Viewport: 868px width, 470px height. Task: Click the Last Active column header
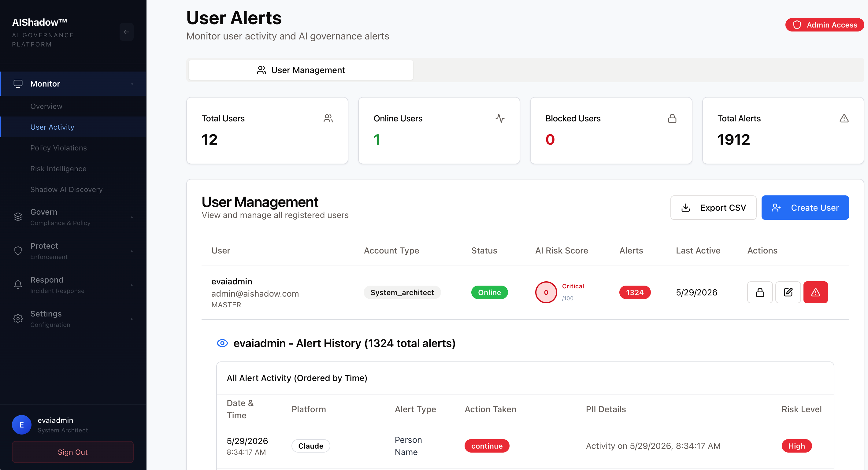click(x=698, y=250)
